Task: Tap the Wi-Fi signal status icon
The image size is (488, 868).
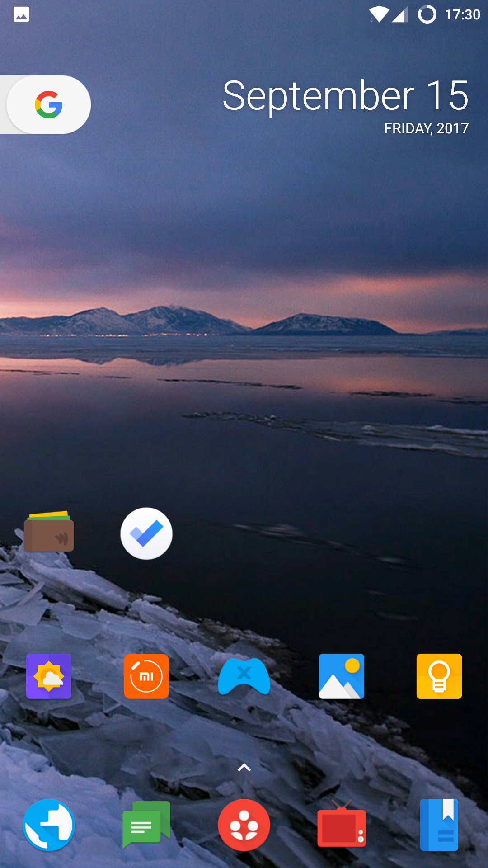Action: [x=379, y=14]
